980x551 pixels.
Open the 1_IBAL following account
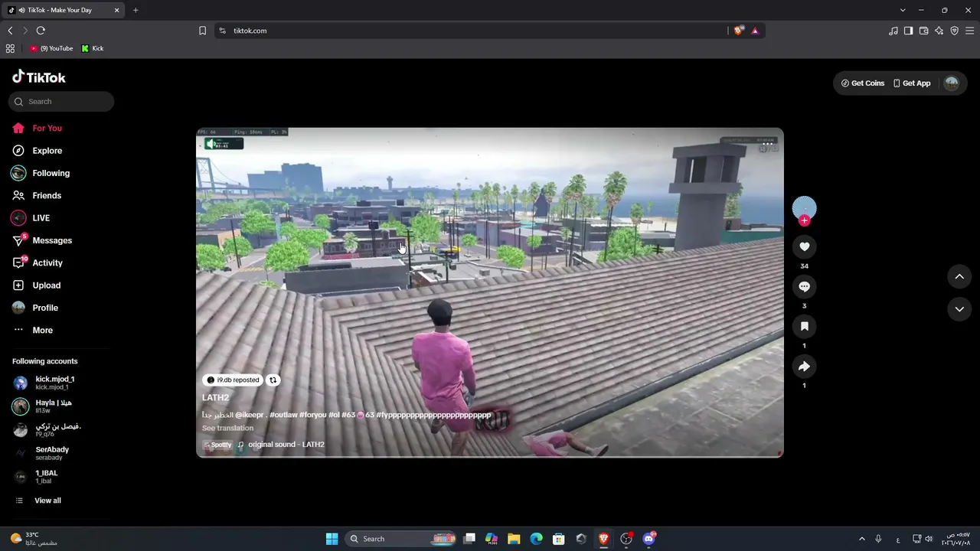(x=35, y=477)
